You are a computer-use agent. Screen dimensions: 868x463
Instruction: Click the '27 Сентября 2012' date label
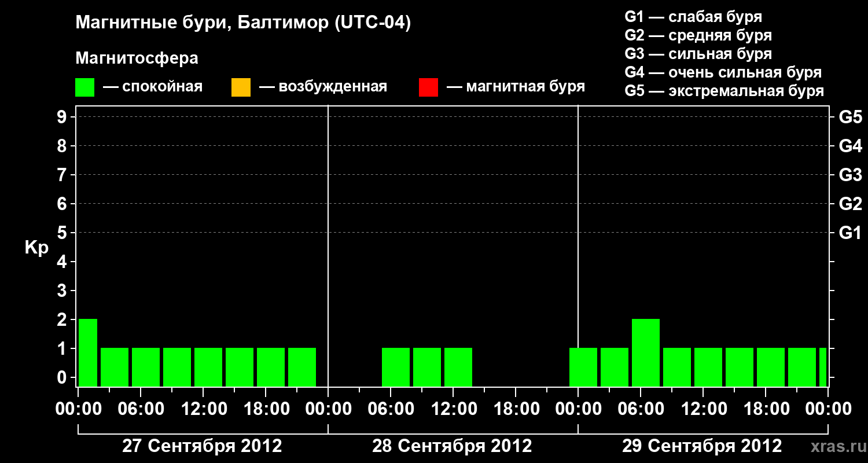click(x=202, y=446)
